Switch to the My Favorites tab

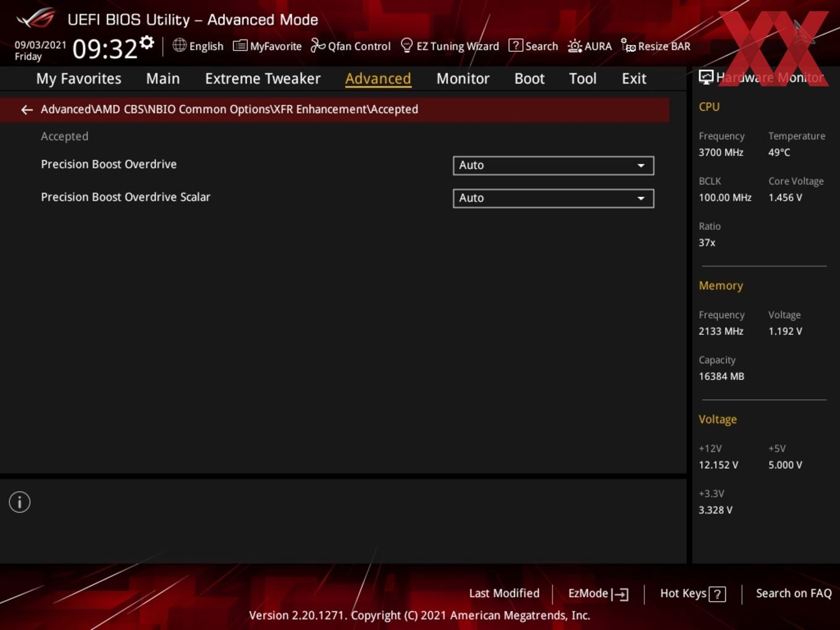point(78,78)
